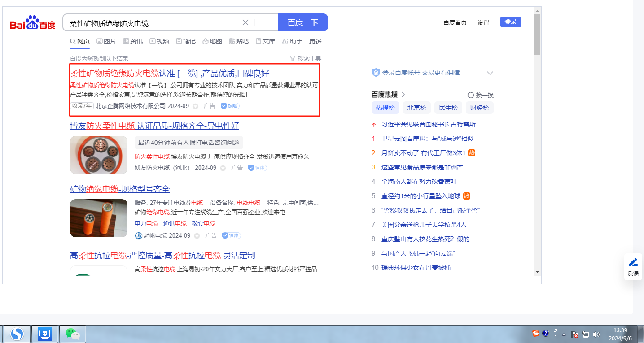Screen dimensions: 644x343
Task: Click the volume speaker icon in system tray
Action: tap(596, 334)
